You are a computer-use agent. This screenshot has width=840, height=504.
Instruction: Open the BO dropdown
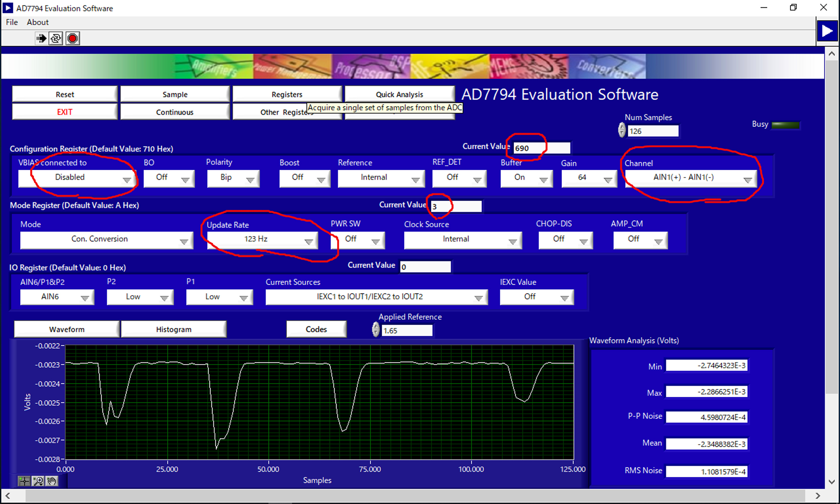pyautogui.click(x=169, y=178)
